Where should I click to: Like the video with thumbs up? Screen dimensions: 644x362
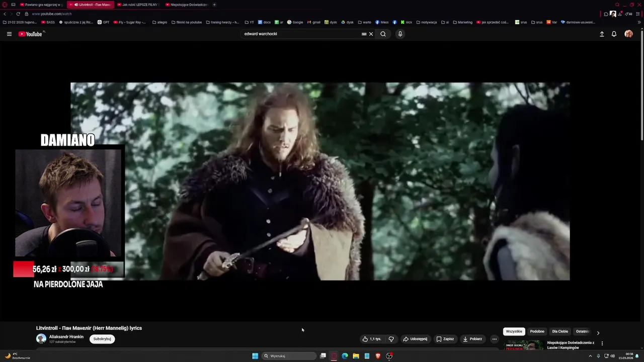pyautogui.click(x=372, y=339)
